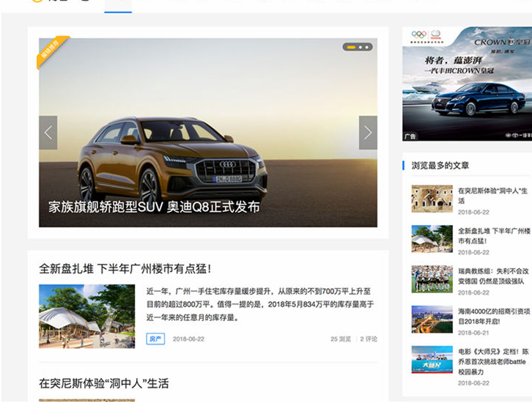The width and height of the screenshot is (532, 409).
Task: Open sidebar link 全新盘扎堆 下半年广州楼市
Action: point(494,236)
